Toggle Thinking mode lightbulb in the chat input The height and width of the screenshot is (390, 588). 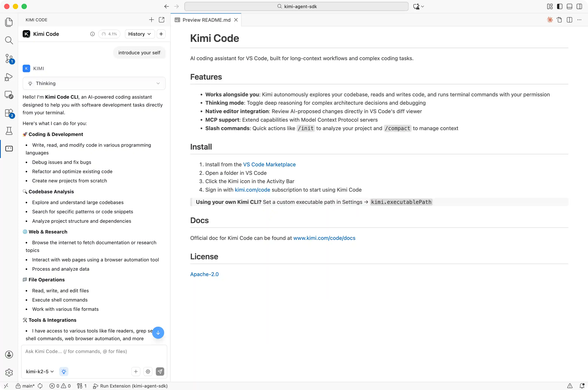[64, 371]
